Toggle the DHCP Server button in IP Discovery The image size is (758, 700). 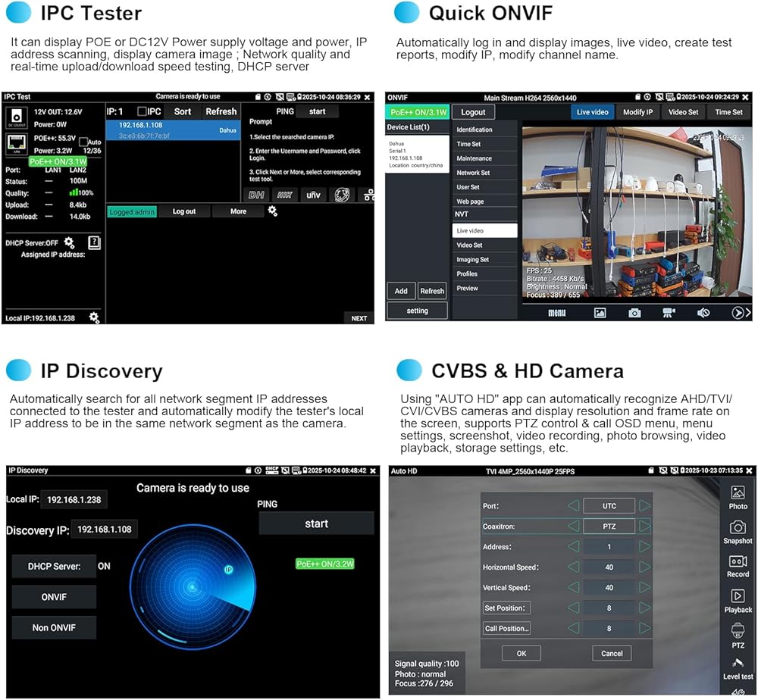click(x=54, y=566)
